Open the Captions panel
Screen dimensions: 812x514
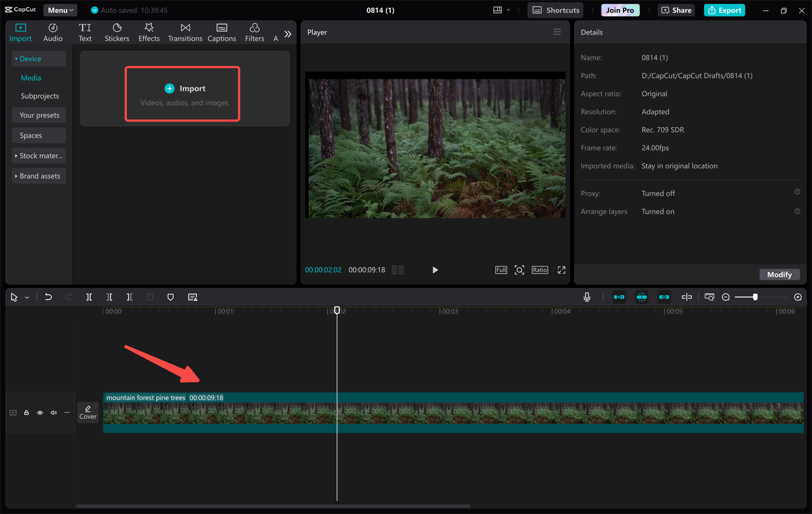point(221,31)
